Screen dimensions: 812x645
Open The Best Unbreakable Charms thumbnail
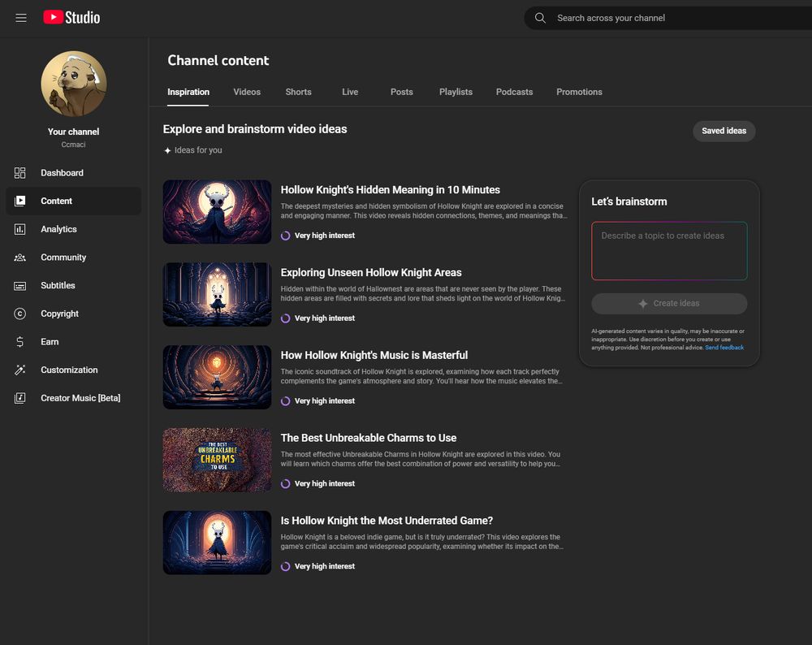(217, 460)
